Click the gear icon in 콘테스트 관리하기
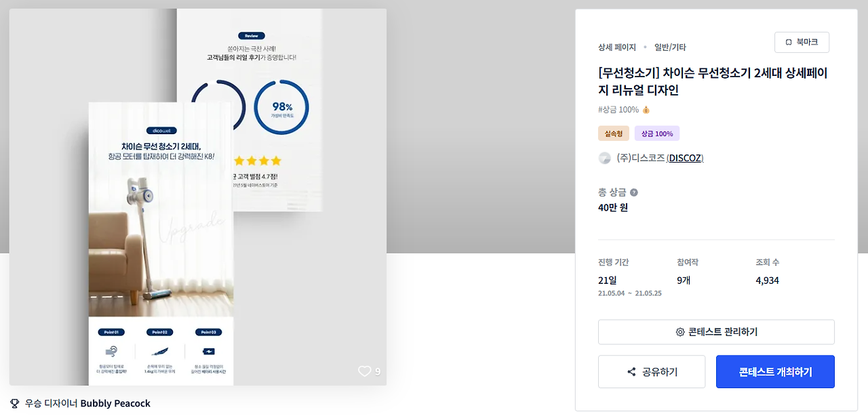 [680, 332]
